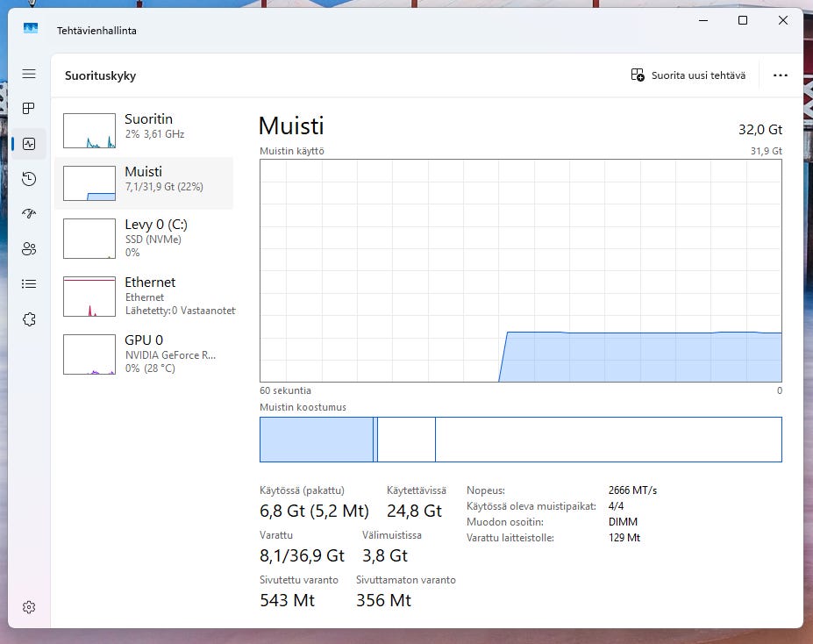Select the Muisti memory entry
Image resolution: width=813 pixels, height=644 pixels.
coord(144,183)
